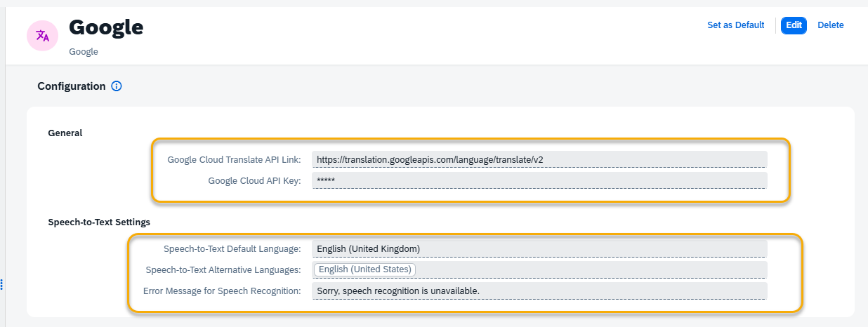Open the Configuration info icon
The width and height of the screenshot is (868, 327).
click(117, 86)
